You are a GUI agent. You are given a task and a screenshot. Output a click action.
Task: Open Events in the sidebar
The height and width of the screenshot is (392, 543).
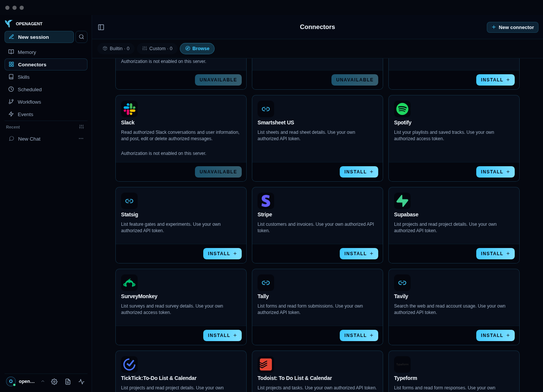coord(46,114)
